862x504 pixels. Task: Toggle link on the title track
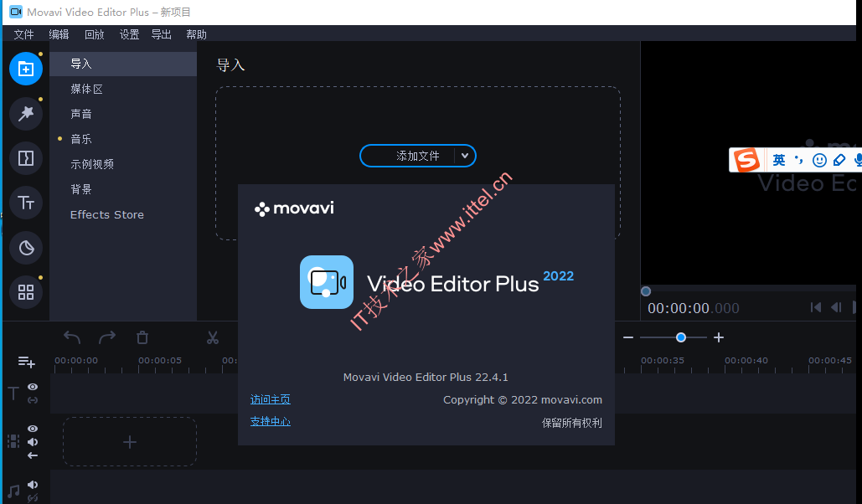point(33,400)
